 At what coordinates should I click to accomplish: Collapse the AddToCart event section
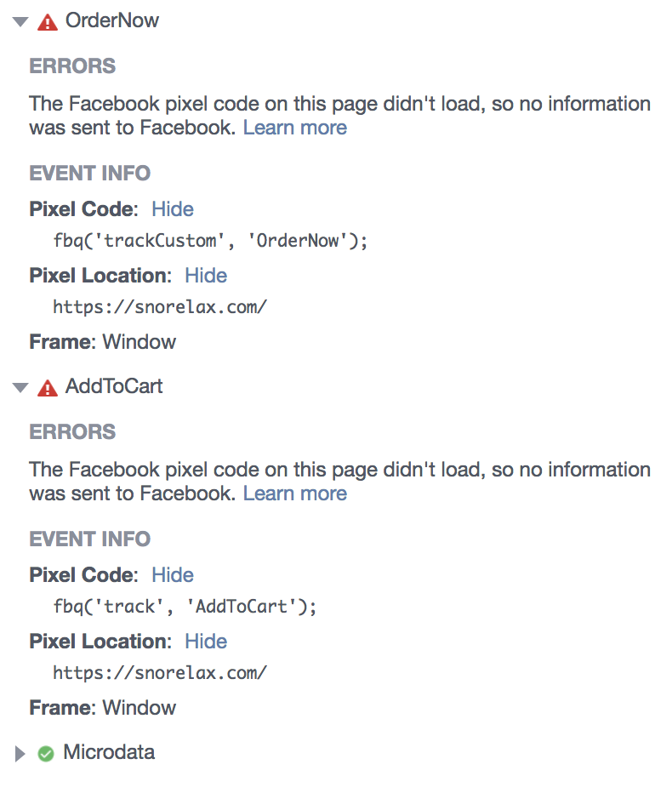[20, 388]
